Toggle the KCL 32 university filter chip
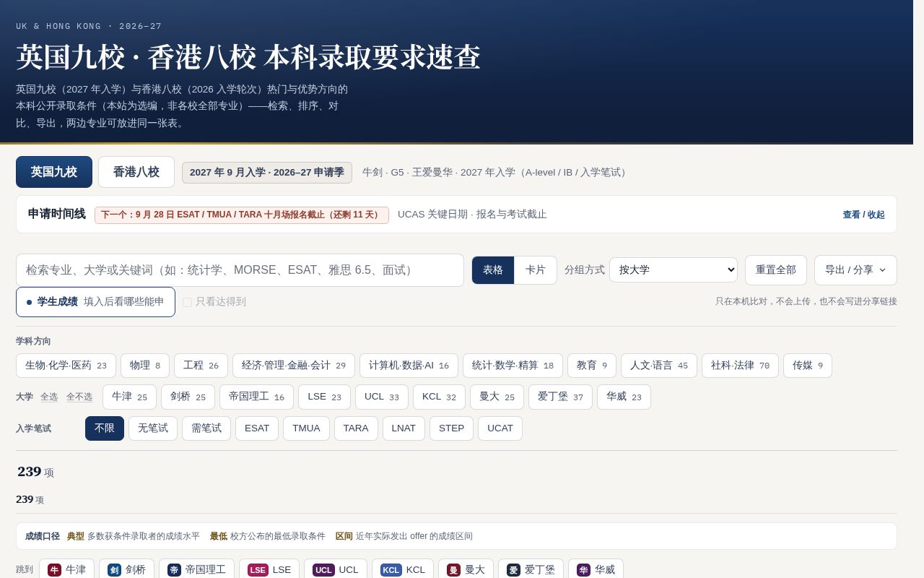924x578 pixels. pos(439,397)
